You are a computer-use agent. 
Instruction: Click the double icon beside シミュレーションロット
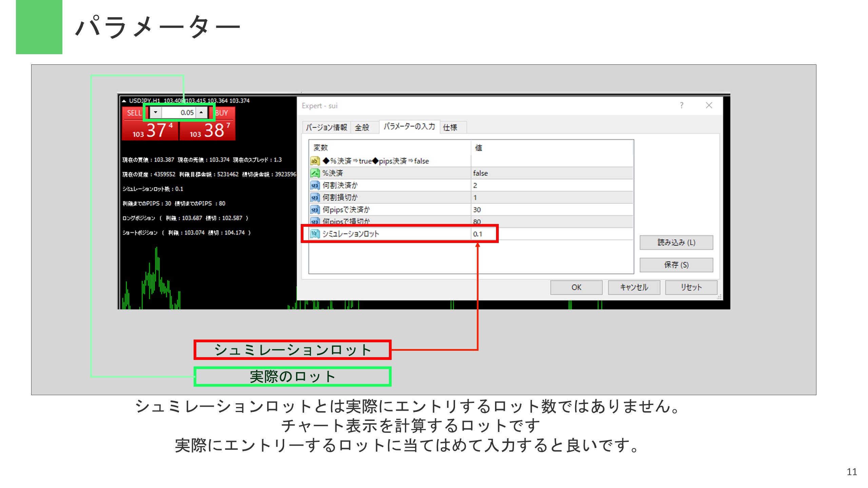315,234
